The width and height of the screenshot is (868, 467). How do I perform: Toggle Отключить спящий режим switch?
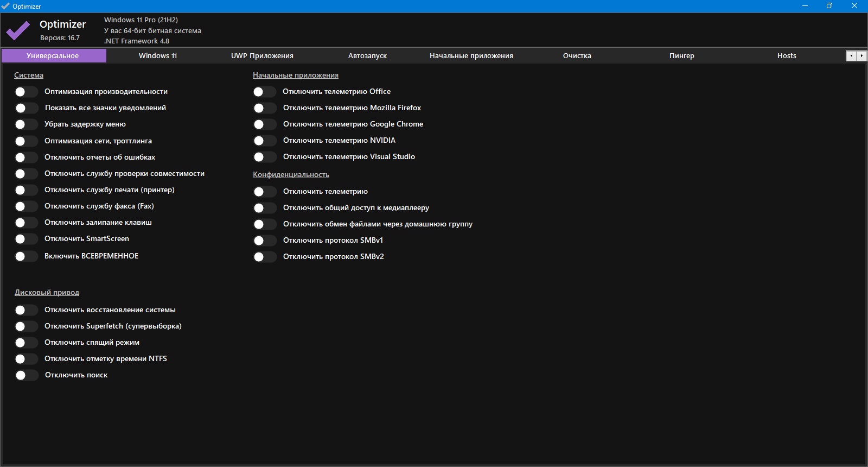pyautogui.click(x=26, y=343)
